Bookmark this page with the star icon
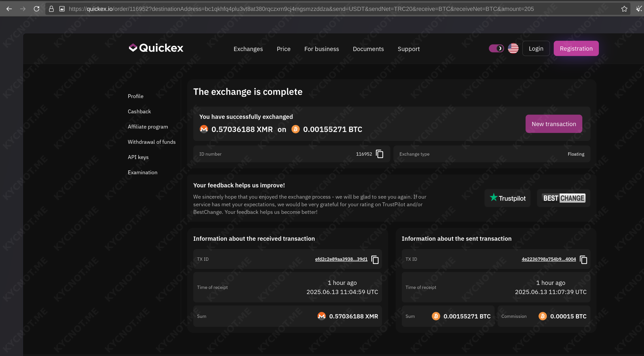This screenshot has width=644, height=356. click(x=624, y=9)
